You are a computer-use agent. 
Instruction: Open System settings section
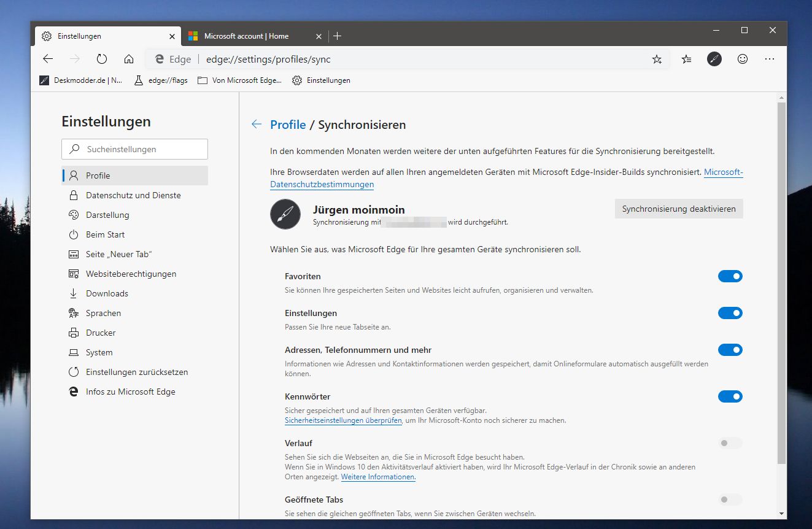[x=135, y=352]
